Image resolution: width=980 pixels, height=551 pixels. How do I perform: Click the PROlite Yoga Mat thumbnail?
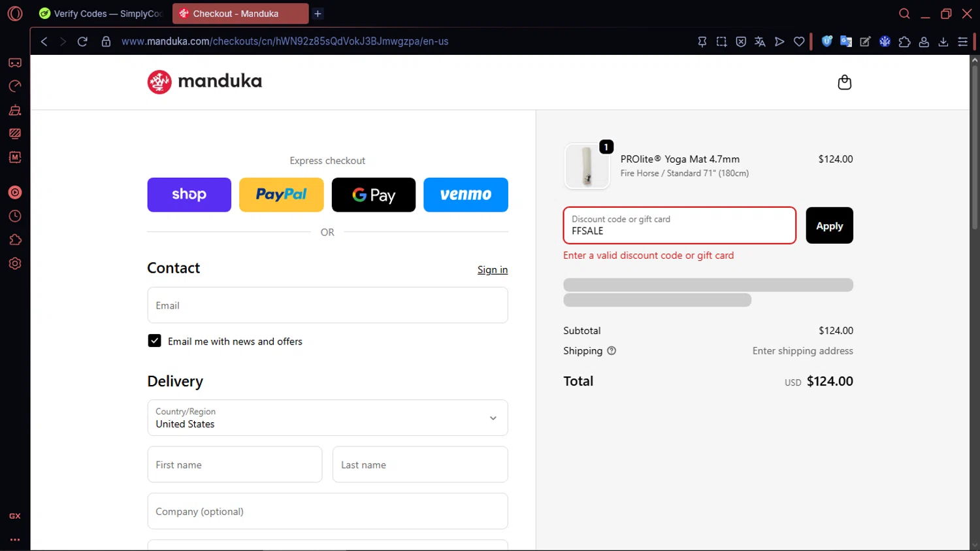587,166
